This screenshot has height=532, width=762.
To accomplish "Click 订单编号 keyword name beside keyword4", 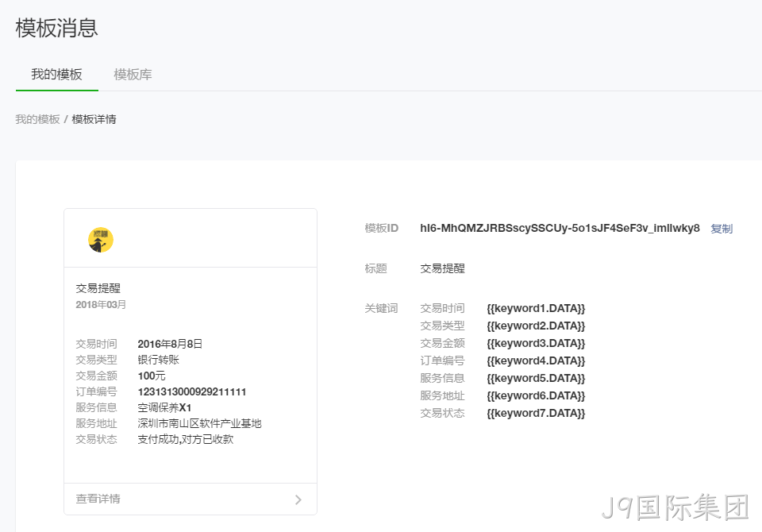I will coord(442,360).
